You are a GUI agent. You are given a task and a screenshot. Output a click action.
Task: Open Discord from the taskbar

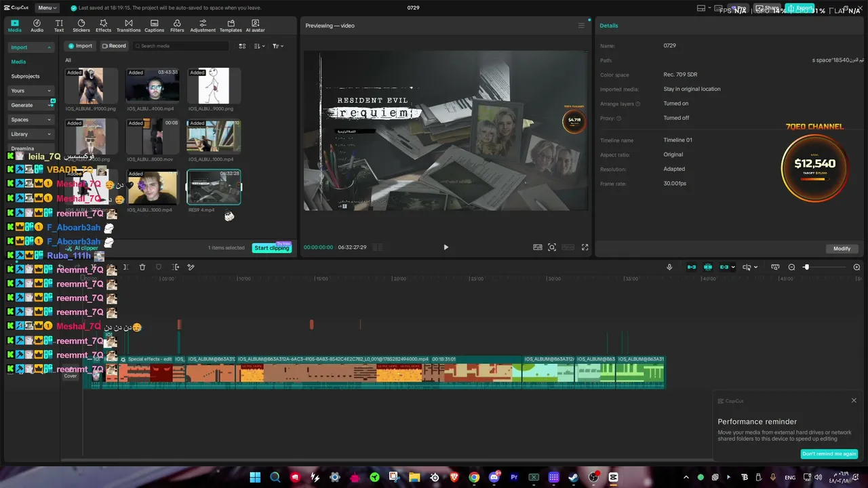494,478
